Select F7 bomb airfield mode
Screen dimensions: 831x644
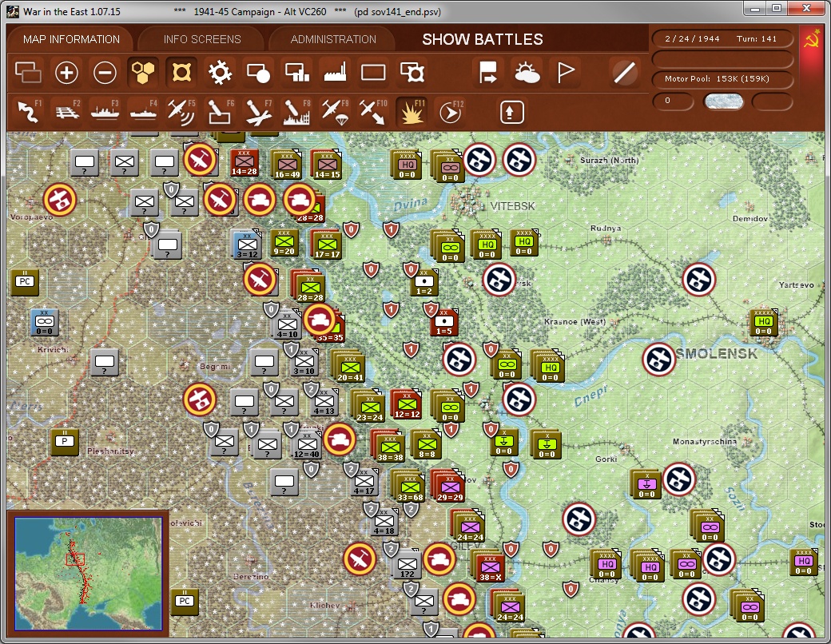tap(259, 111)
